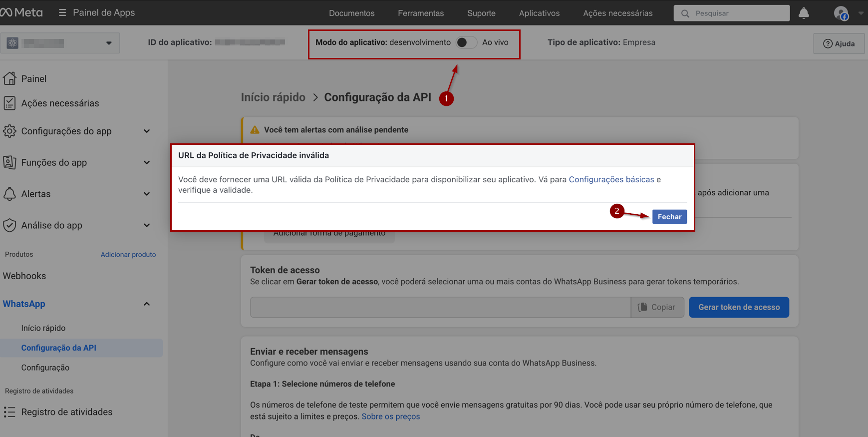Click the Meta logo
The width and height of the screenshot is (868, 437).
coord(21,12)
